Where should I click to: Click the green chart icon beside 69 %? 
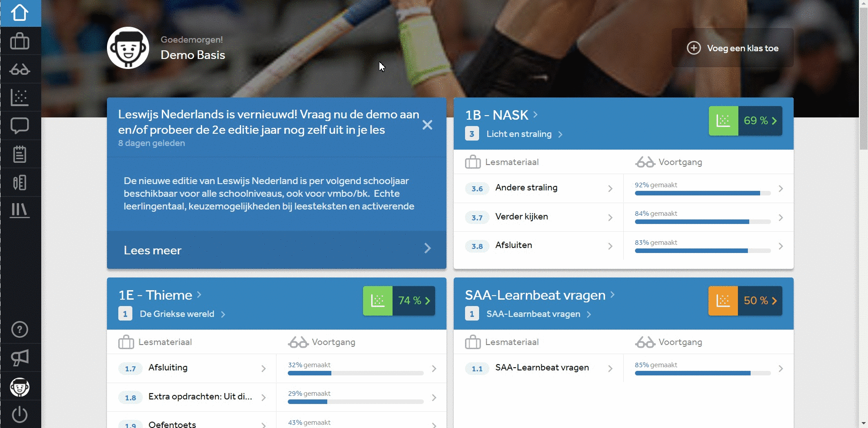point(723,121)
